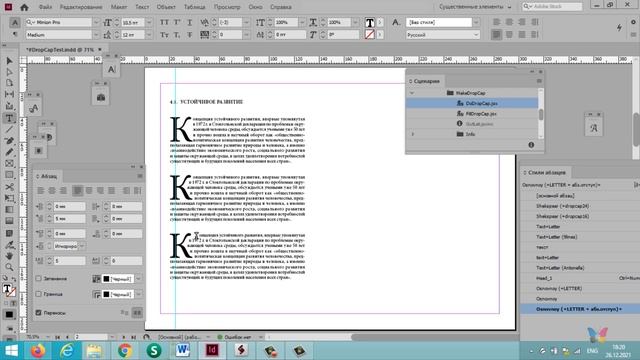Open the language Русский dropdown
Screen dimensions: 640x360
pyautogui.click(x=476, y=35)
